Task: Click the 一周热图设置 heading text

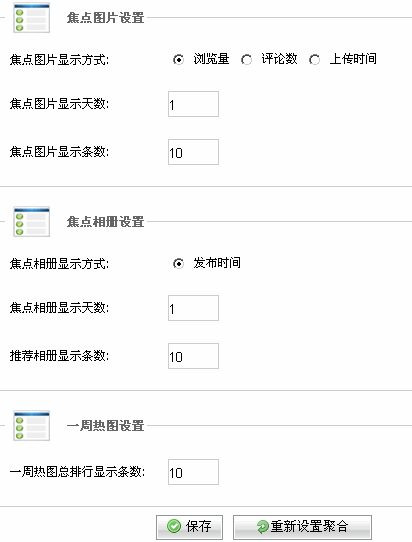Action: (105, 426)
